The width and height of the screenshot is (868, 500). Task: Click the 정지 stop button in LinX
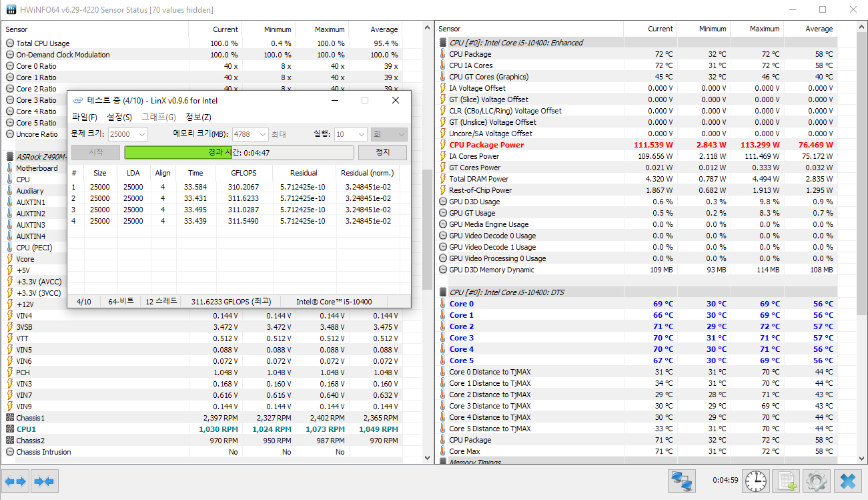tap(382, 152)
